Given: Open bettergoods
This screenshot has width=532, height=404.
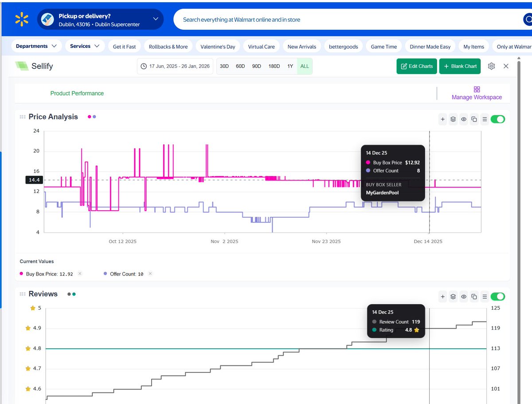Looking at the screenshot, I should coord(344,47).
